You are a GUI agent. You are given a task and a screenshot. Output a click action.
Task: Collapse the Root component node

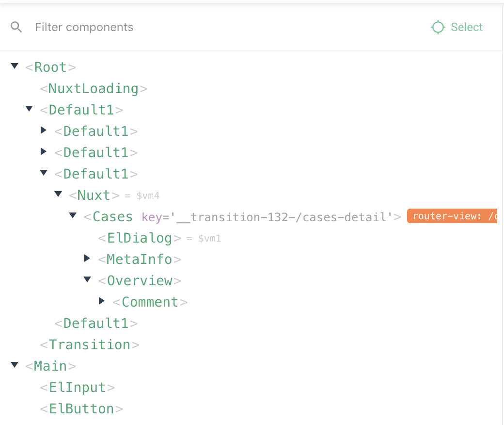click(15, 66)
